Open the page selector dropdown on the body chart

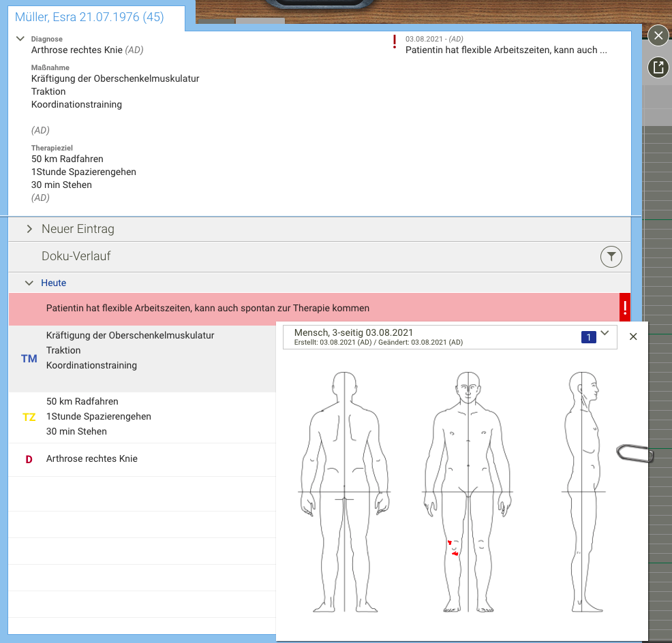pos(604,334)
